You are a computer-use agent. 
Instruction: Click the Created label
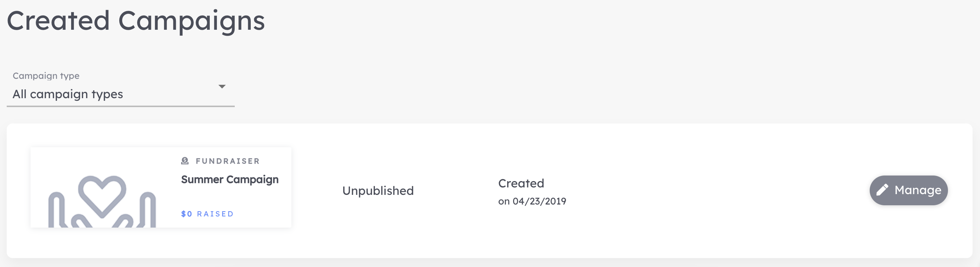click(521, 183)
